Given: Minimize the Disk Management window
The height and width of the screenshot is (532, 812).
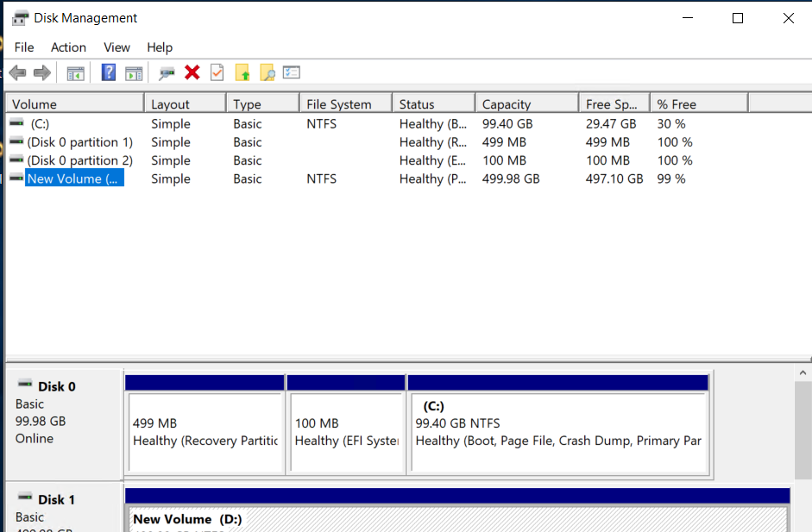Looking at the screenshot, I should pyautogui.click(x=688, y=18).
